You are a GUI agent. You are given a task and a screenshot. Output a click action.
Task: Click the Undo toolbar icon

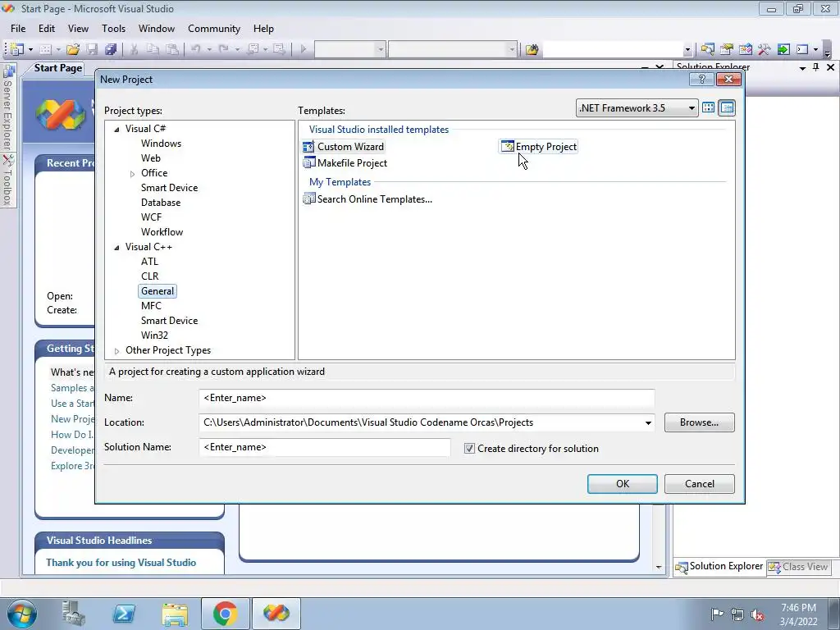pyautogui.click(x=196, y=49)
